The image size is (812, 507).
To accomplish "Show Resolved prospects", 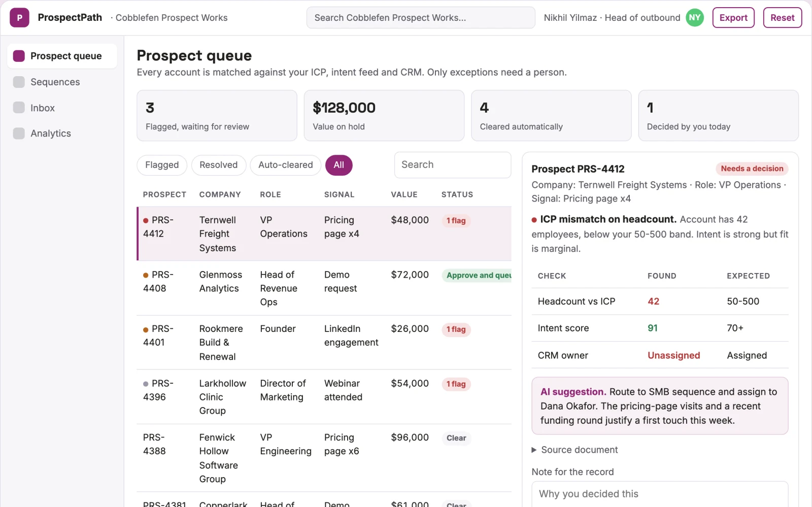I will [x=218, y=165].
